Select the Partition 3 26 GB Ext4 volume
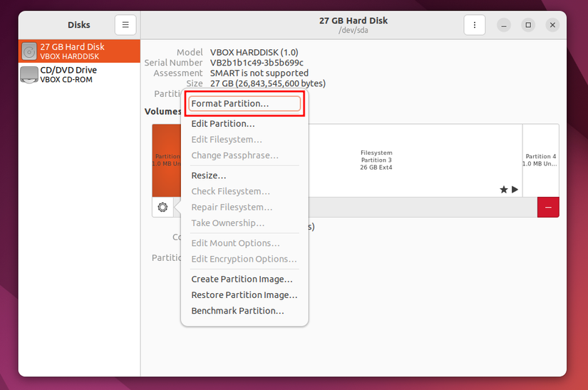 (x=415, y=160)
